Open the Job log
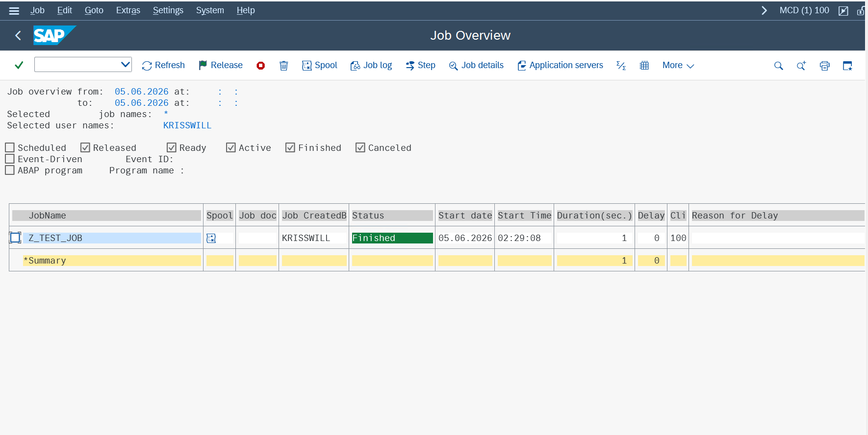 [371, 65]
